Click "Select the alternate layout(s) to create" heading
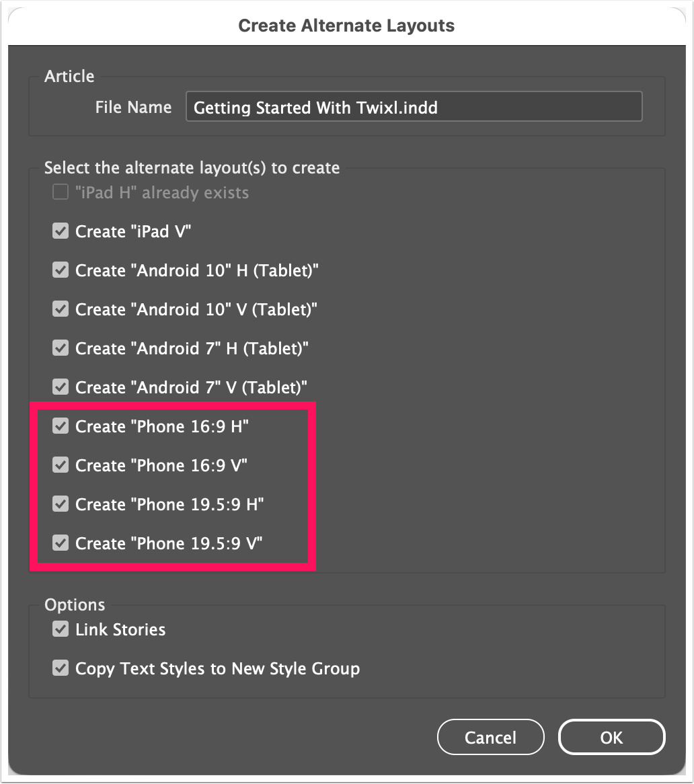This screenshot has height=784, width=694. [x=192, y=167]
